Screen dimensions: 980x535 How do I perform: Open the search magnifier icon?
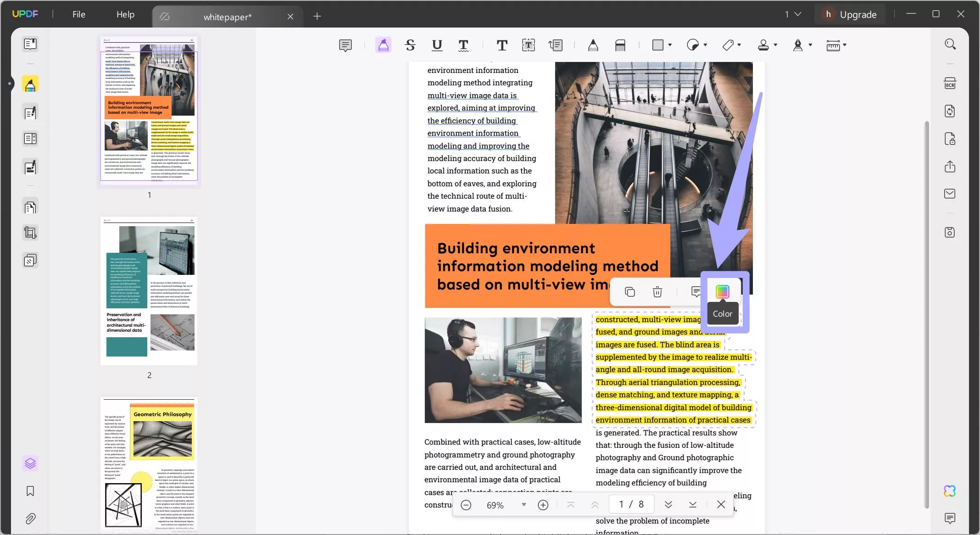950,44
